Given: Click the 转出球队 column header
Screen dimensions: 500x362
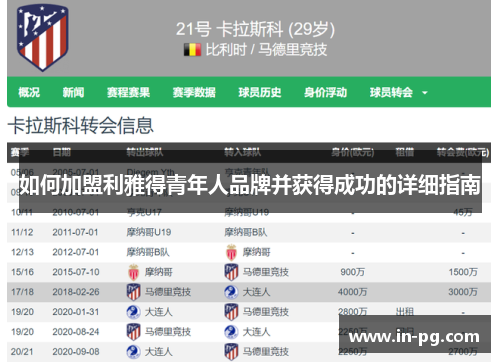Looking at the screenshot, I should pyautogui.click(x=145, y=153).
